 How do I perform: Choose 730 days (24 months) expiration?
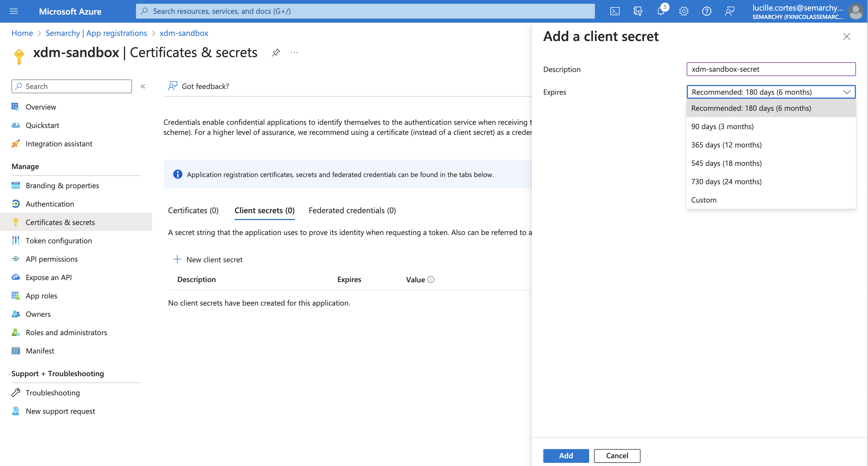(x=726, y=181)
